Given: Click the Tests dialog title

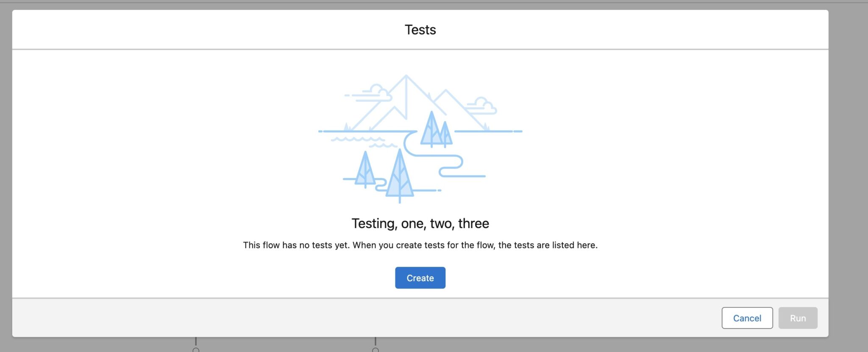Looking at the screenshot, I should pos(420,30).
